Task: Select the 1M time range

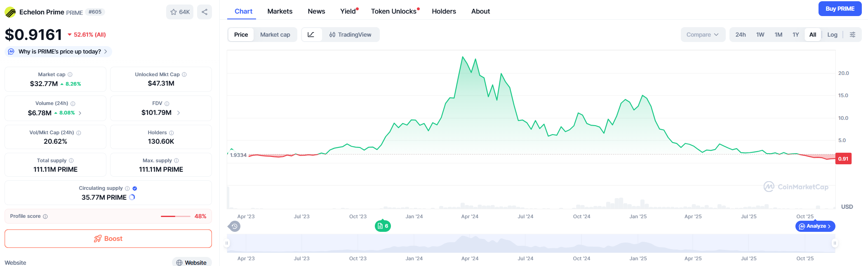Action: point(779,35)
